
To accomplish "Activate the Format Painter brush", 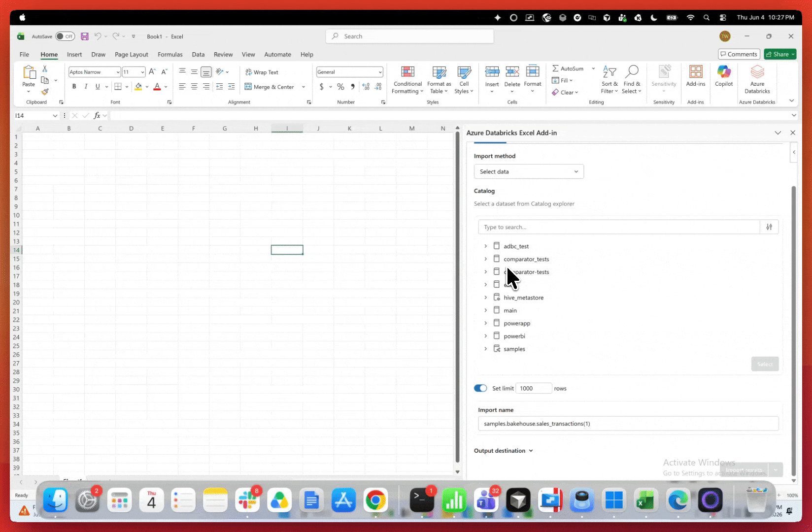I will coord(45,92).
